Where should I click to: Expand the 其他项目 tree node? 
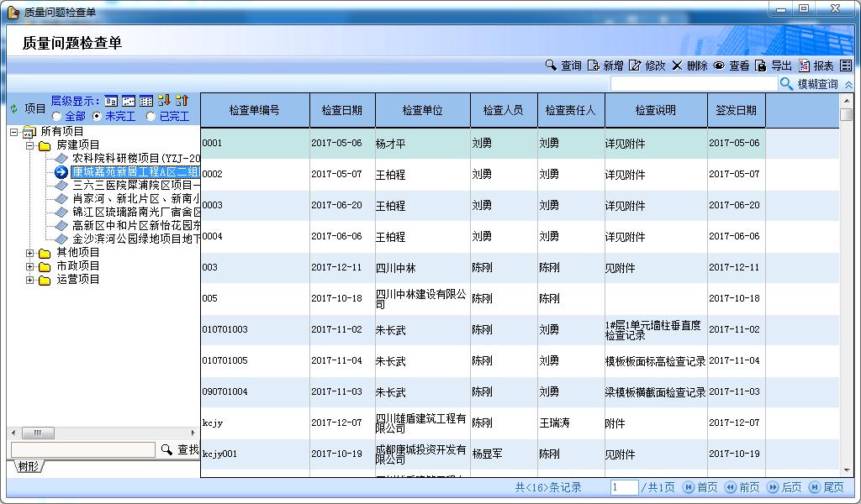(x=30, y=253)
